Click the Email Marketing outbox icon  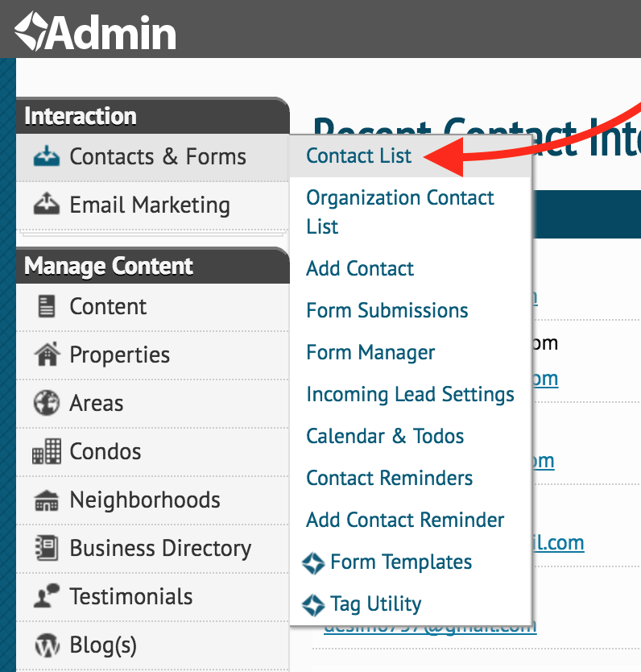click(46, 204)
